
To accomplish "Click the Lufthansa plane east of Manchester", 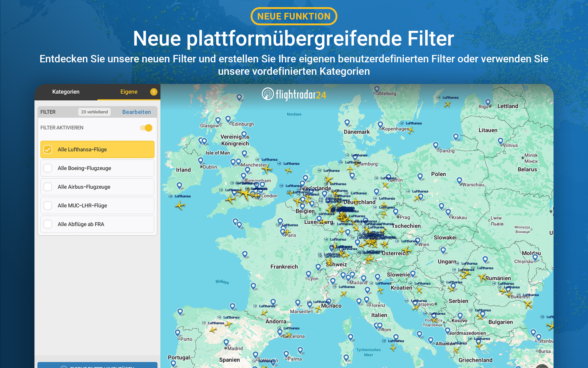I will (x=267, y=169).
